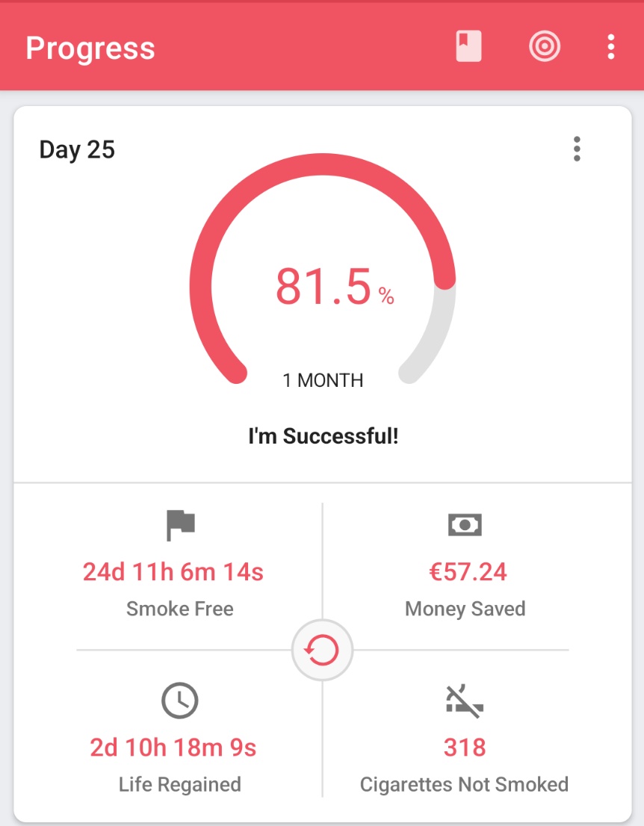The height and width of the screenshot is (826, 644).
Task: Tap the target goals icon
Action: point(545,47)
